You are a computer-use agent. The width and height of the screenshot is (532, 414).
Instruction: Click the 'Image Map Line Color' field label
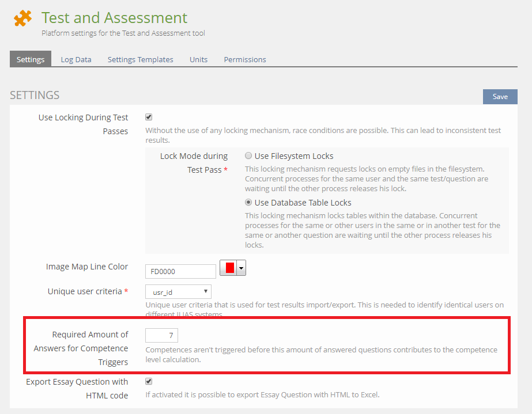tap(87, 267)
